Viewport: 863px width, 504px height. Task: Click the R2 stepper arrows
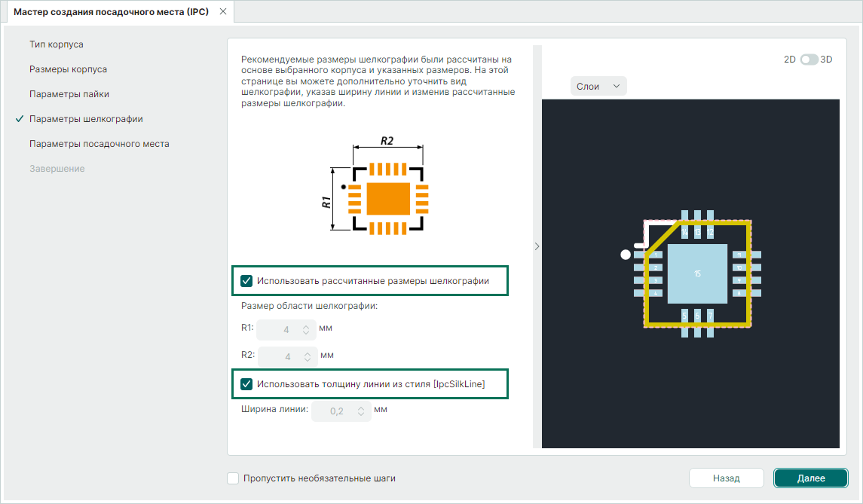[308, 357]
